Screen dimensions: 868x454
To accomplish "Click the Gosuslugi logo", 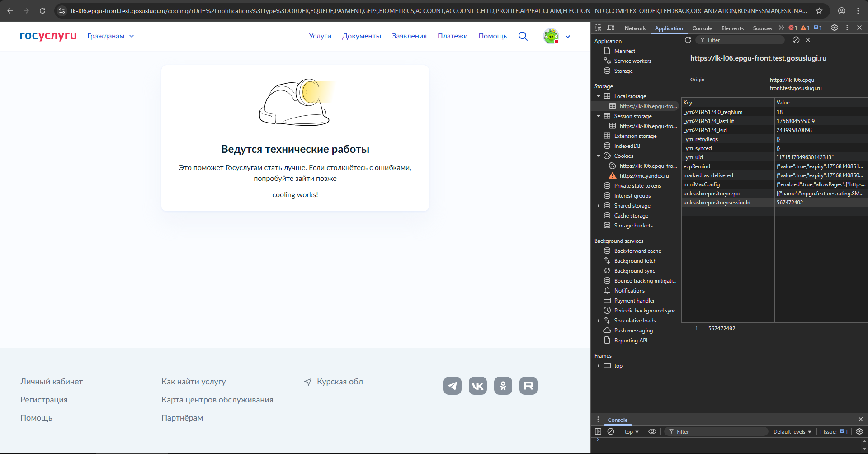I will 48,36.
